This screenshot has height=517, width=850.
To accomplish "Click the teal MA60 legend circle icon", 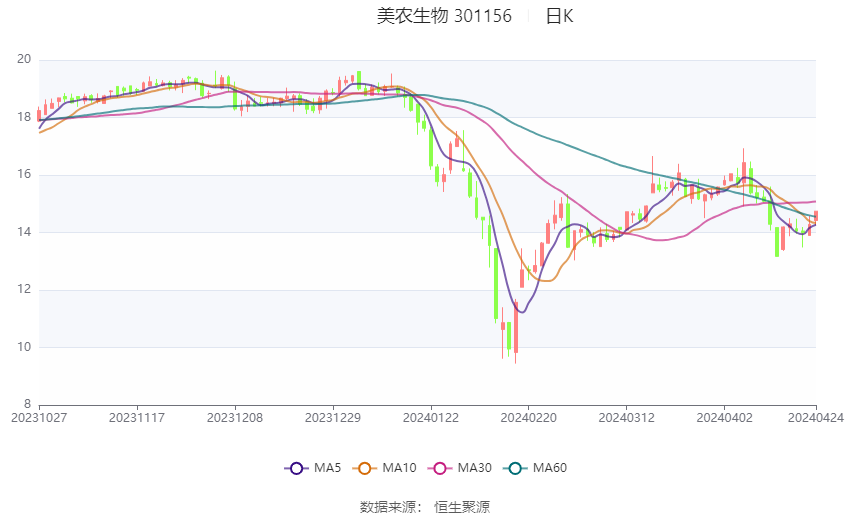I will [516, 469].
